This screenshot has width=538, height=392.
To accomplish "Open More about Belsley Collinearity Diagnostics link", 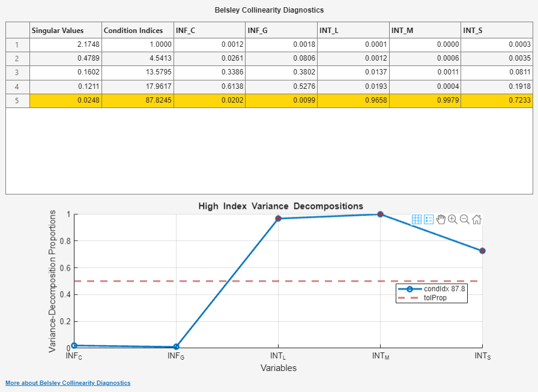I will [68, 383].
